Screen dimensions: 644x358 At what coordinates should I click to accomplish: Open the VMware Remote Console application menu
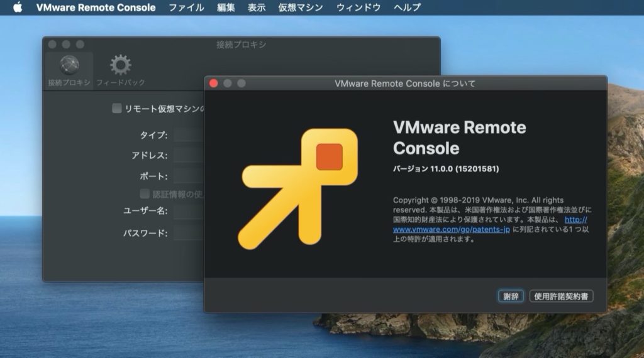pos(96,8)
